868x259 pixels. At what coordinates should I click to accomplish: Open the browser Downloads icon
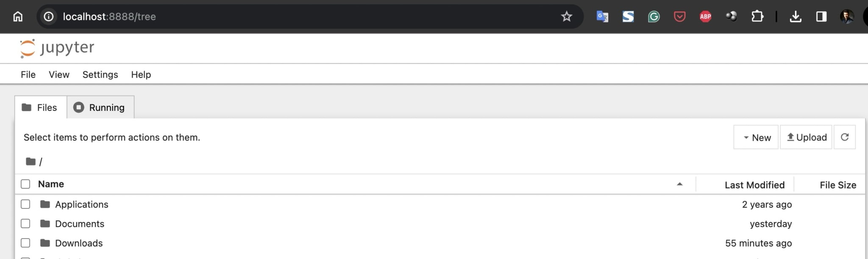796,17
